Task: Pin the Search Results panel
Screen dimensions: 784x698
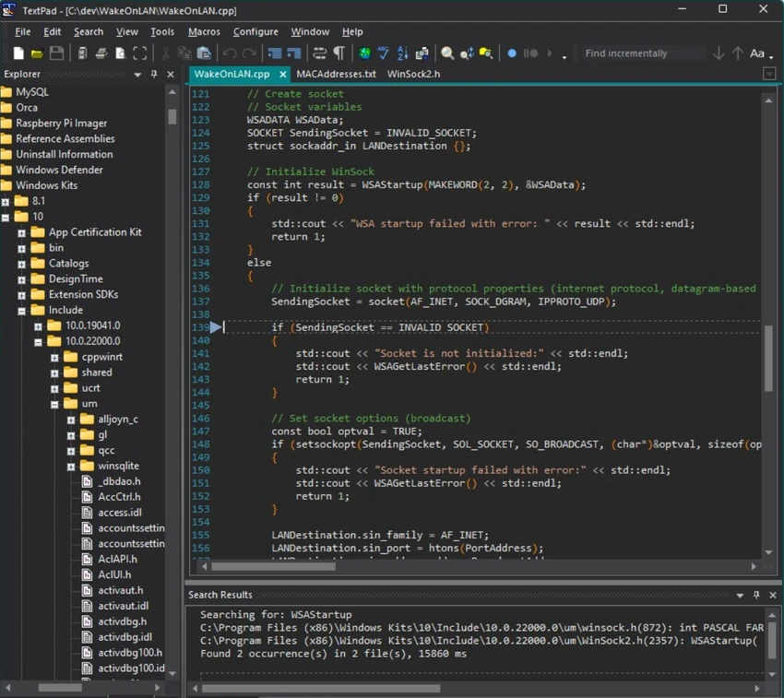Action: (756, 595)
